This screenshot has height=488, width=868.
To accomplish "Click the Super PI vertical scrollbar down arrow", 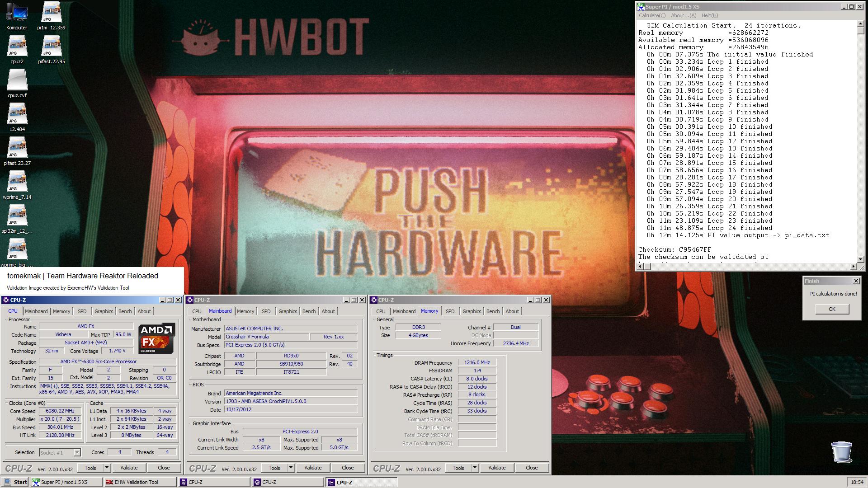I will click(x=860, y=259).
